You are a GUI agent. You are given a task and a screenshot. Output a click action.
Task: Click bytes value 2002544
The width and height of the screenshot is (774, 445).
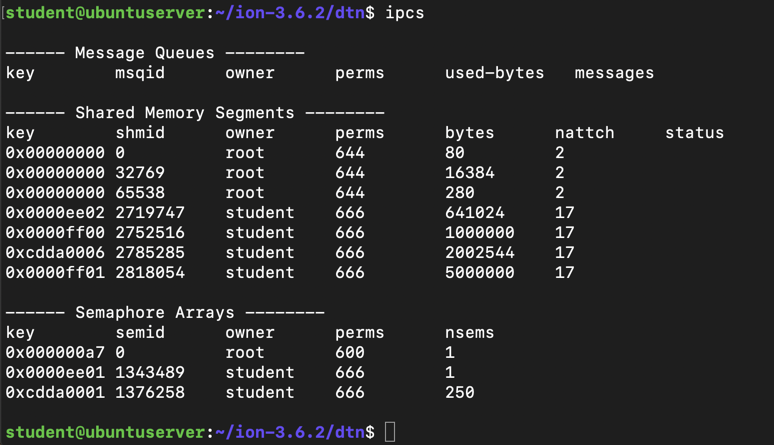click(479, 253)
